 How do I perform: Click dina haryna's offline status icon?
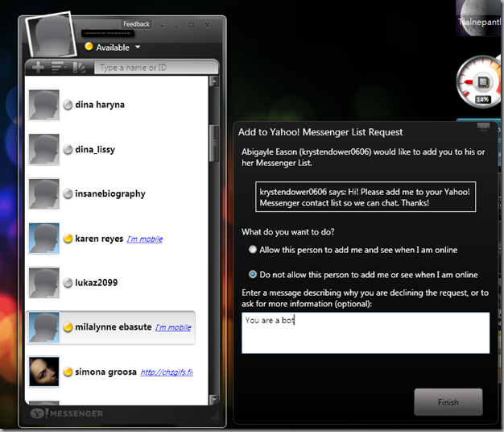click(x=68, y=105)
